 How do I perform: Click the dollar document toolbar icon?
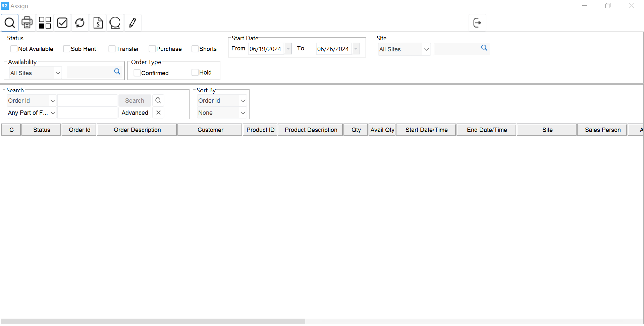tap(98, 23)
